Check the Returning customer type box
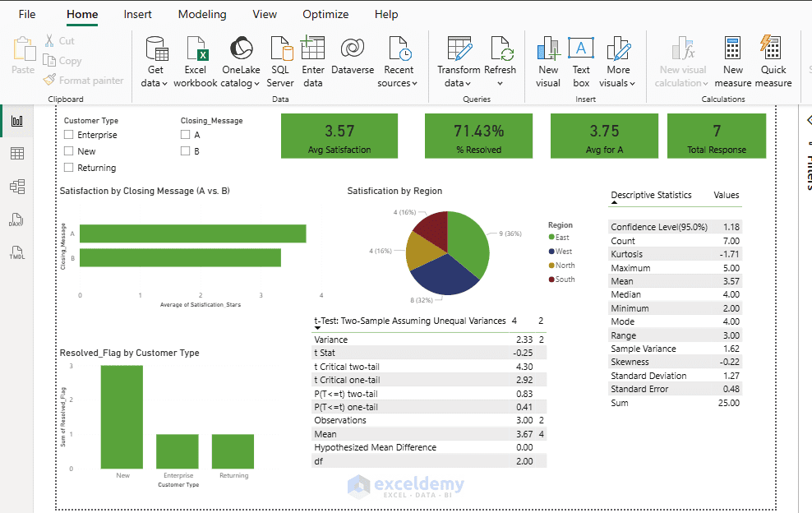 tap(68, 168)
